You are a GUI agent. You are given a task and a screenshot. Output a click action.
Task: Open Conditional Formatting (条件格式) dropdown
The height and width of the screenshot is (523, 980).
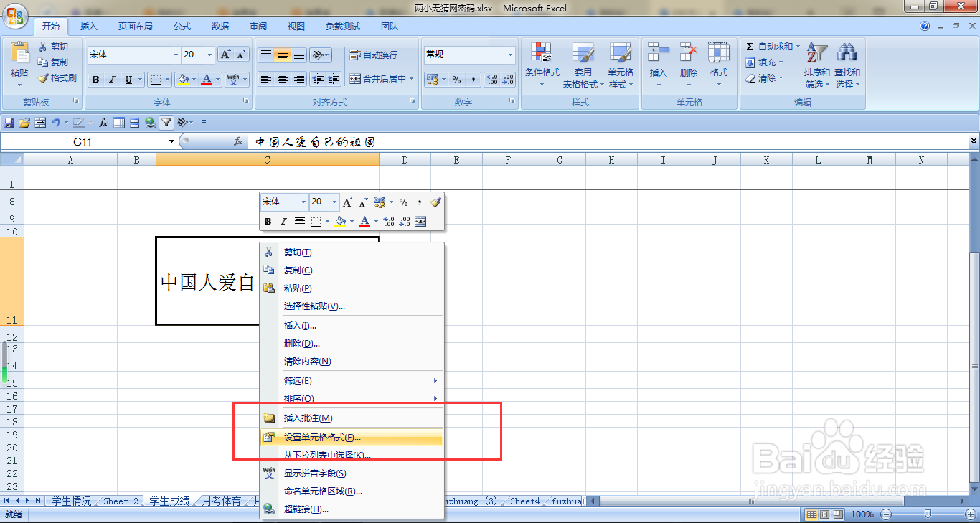pyautogui.click(x=542, y=65)
